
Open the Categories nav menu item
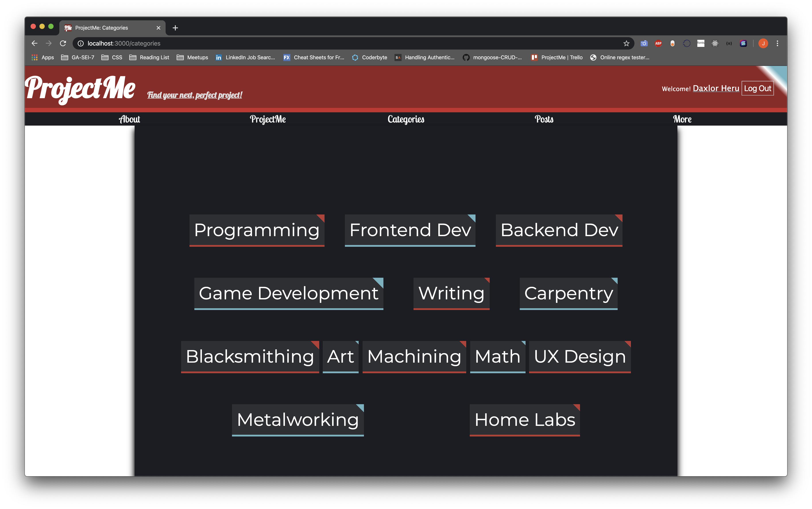pos(406,119)
